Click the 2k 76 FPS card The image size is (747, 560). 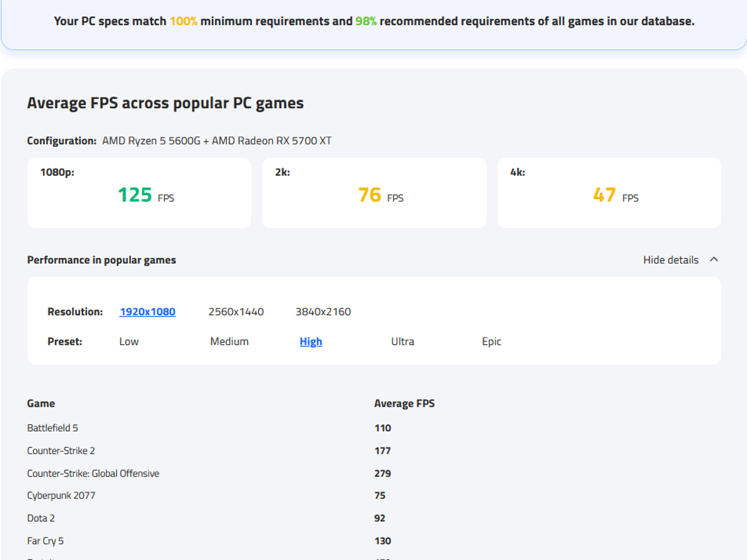(x=374, y=193)
